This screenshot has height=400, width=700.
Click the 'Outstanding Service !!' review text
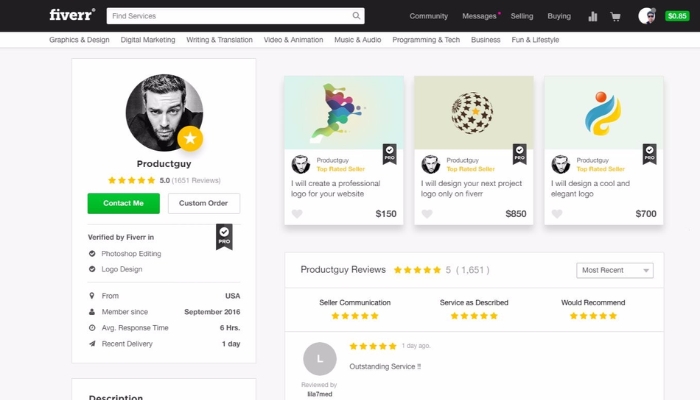tap(385, 367)
